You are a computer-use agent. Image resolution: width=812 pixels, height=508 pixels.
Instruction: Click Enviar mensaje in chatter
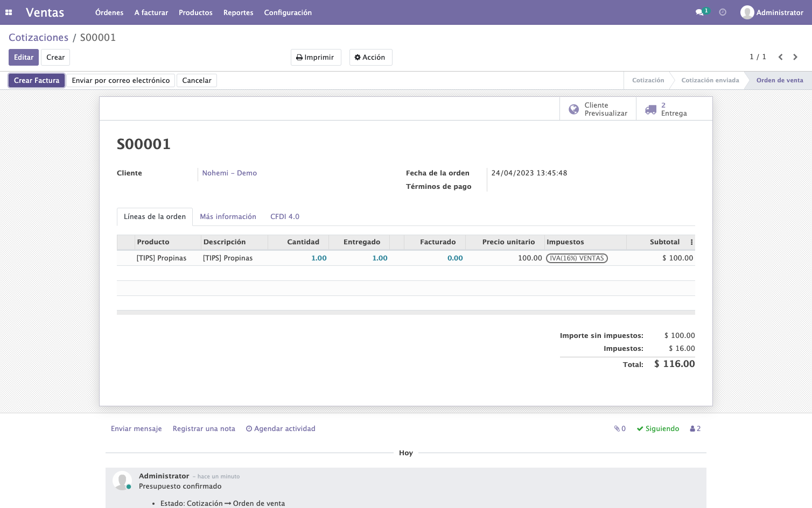[136, 429]
